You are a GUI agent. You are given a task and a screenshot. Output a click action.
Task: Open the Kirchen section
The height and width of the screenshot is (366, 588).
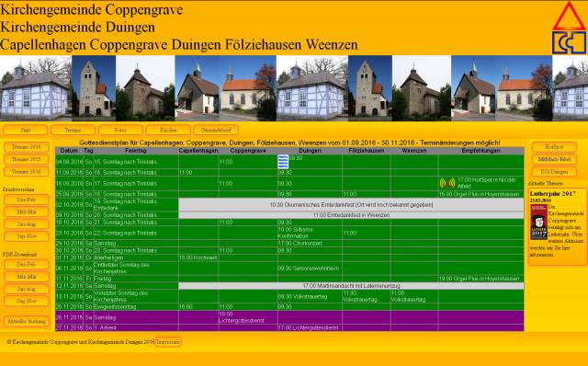tap(168, 130)
